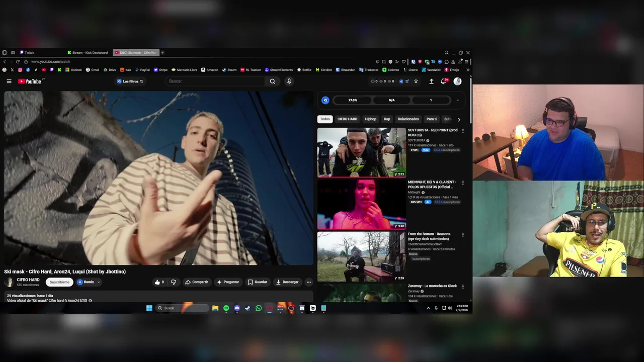The image size is (644, 362).
Task: Click the YouTube Buscar search field
Action: pyautogui.click(x=215, y=81)
